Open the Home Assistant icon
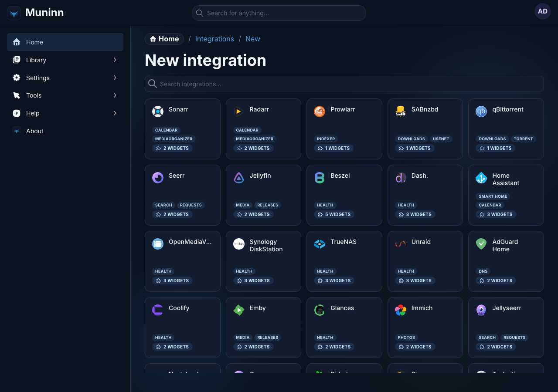Viewport: 558px width, 392px height. (481, 178)
